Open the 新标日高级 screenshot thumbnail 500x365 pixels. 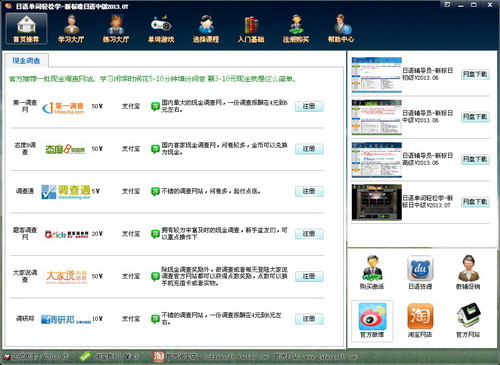[377, 160]
